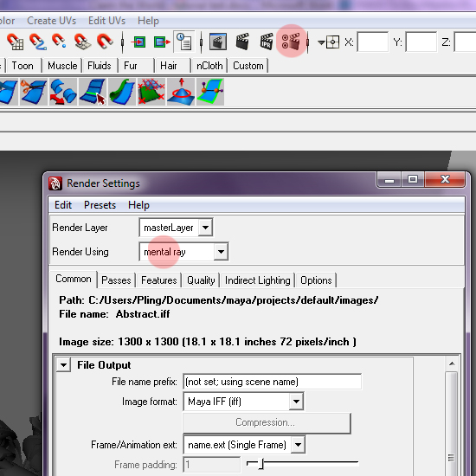Click the Render Settings vertical scrollbar thumb

tap(452, 425)
